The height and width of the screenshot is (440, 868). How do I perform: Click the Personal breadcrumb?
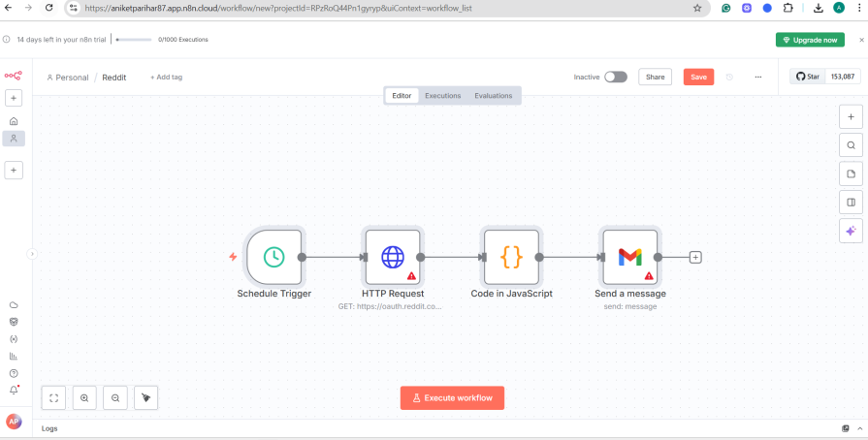pos(68,78)
